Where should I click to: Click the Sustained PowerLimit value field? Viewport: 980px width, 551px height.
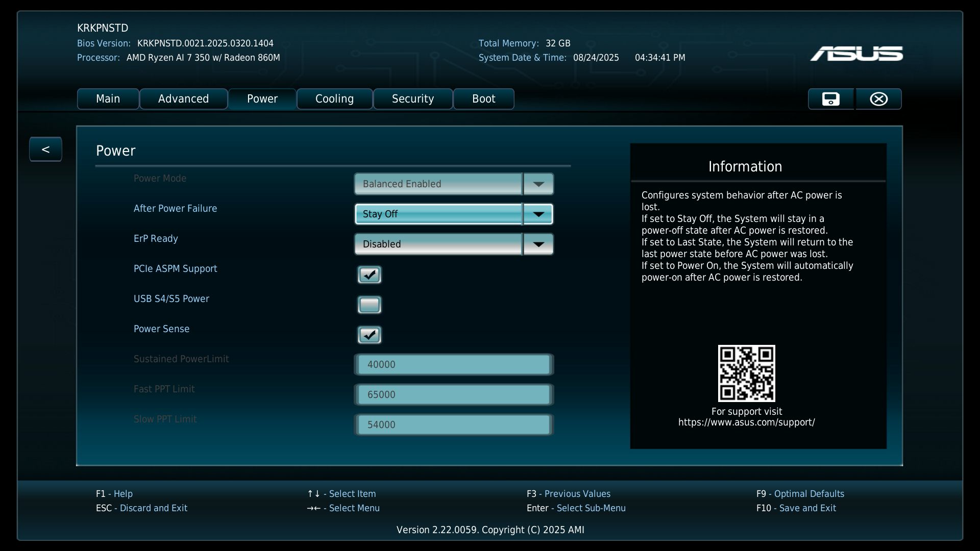click(453, 365)
